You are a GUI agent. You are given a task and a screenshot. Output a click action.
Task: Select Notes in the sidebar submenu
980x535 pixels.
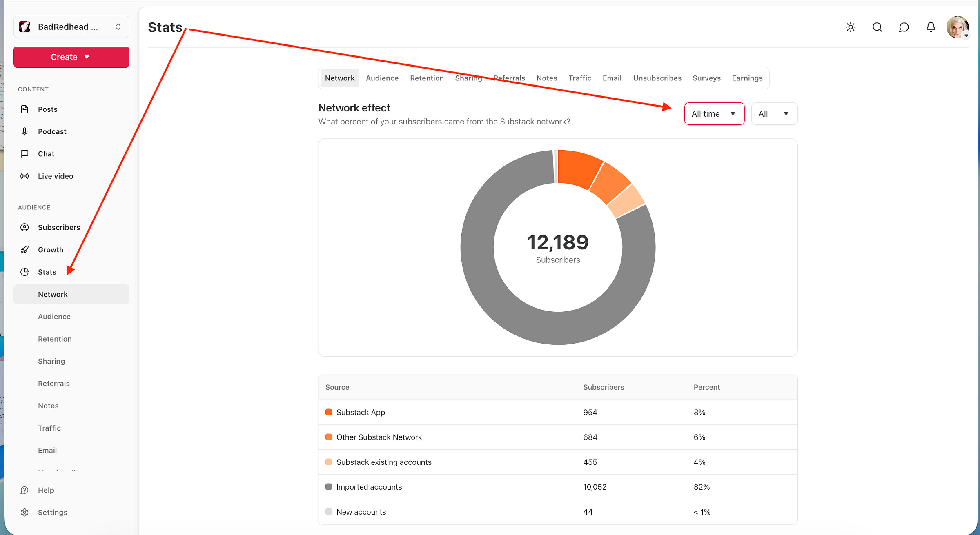click(x=71, y=406)
